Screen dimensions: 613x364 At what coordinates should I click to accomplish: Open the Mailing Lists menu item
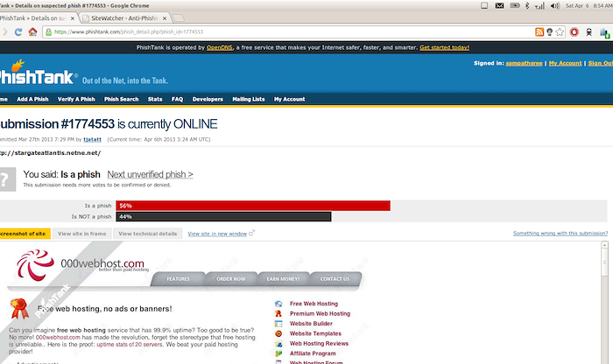[248, 99]
